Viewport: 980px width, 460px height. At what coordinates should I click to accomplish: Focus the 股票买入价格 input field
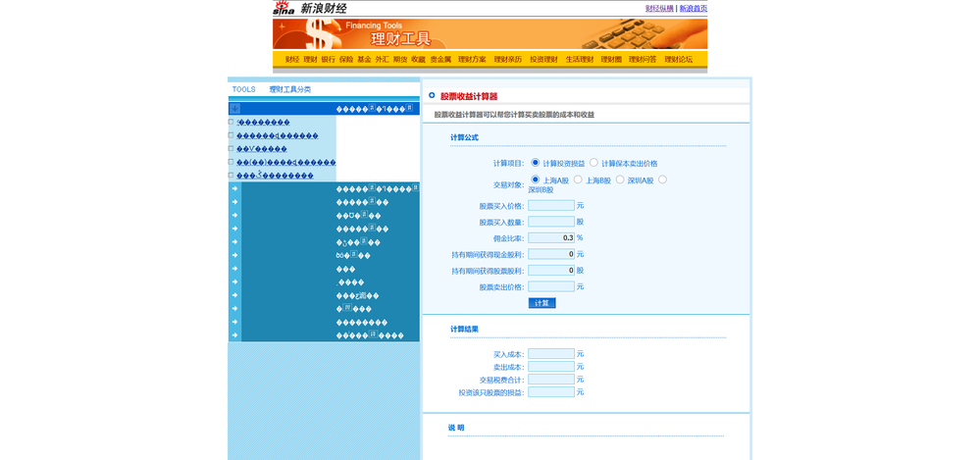click(x=551, y=205)
